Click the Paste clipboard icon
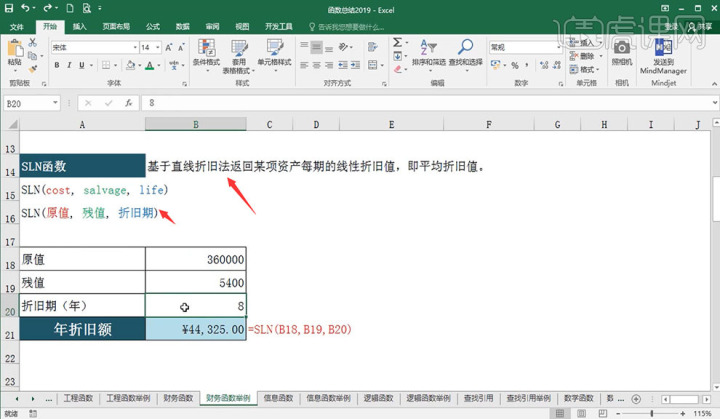 15,48
